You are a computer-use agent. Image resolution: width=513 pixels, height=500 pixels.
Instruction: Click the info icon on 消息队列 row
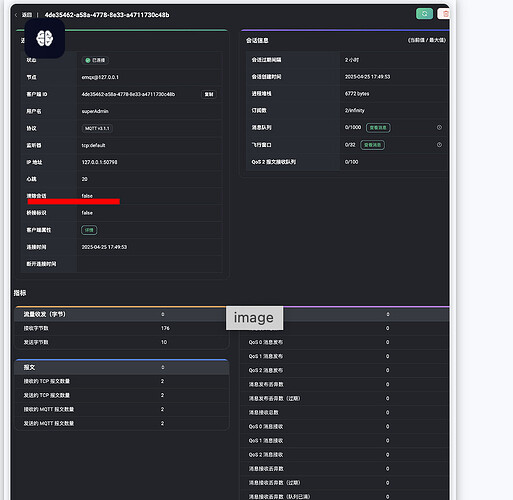click(439, 127)
